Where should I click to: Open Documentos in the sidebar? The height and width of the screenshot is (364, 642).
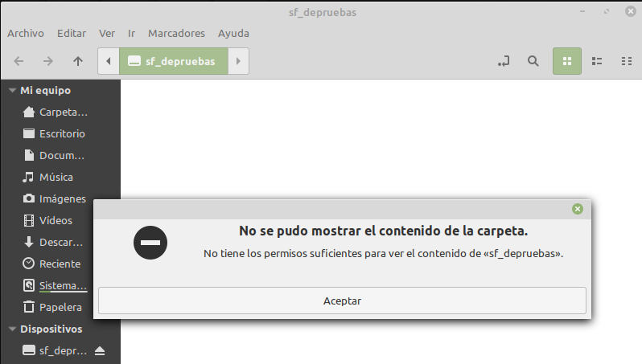tap(60, 155)
